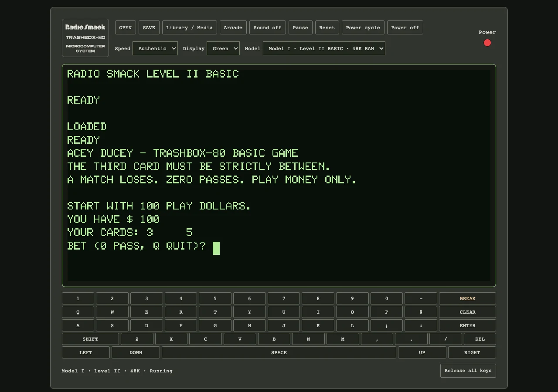The height and width of the screenshot is (392, 558).
Task: Tap the M key
Action: 343,339
